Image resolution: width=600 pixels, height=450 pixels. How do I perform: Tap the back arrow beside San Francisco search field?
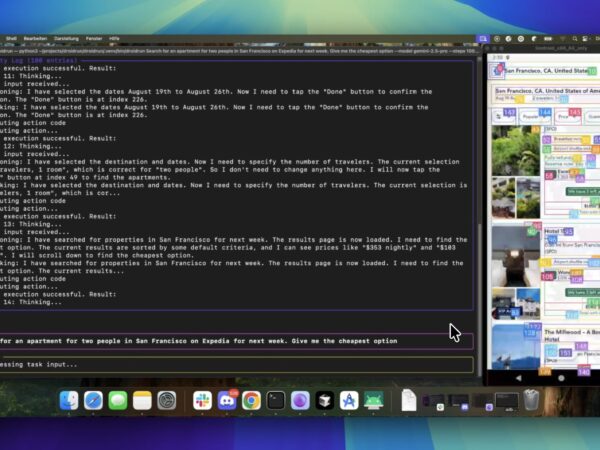(497, 70)
